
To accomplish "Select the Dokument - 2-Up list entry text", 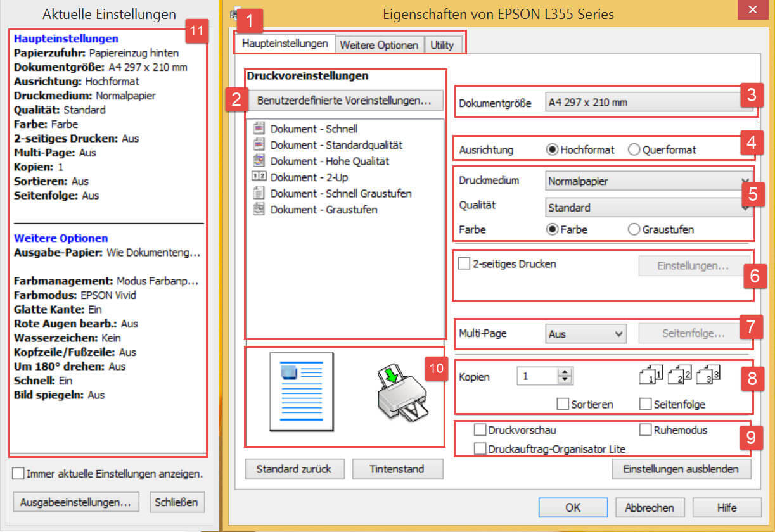I will tap(309, 177).
